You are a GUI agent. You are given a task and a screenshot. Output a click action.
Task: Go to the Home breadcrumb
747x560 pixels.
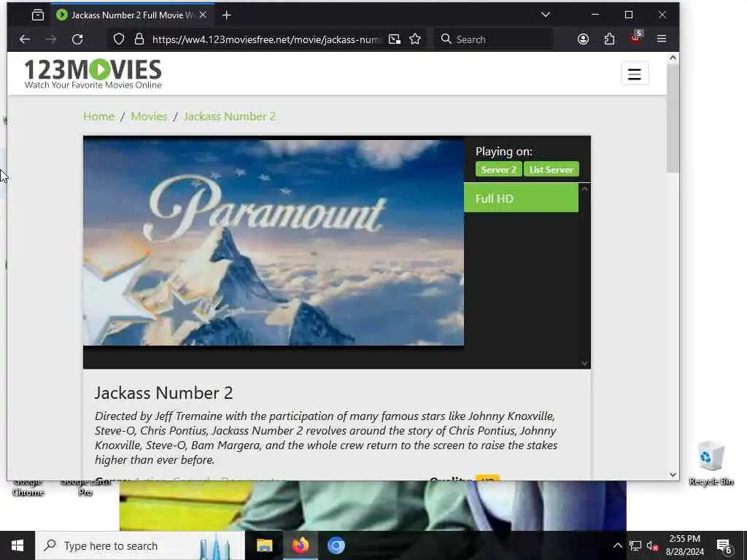click(98, 117)
